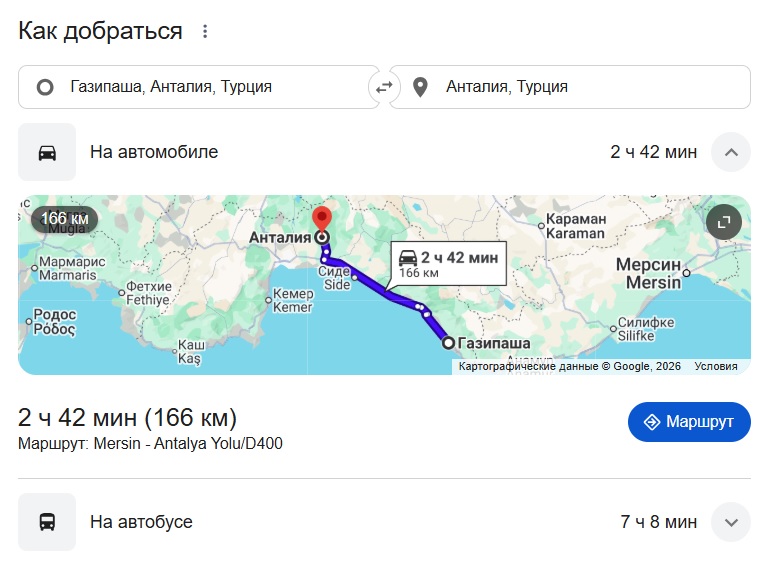
Task: Click the car travel mode icon
Action: (47, 152)
